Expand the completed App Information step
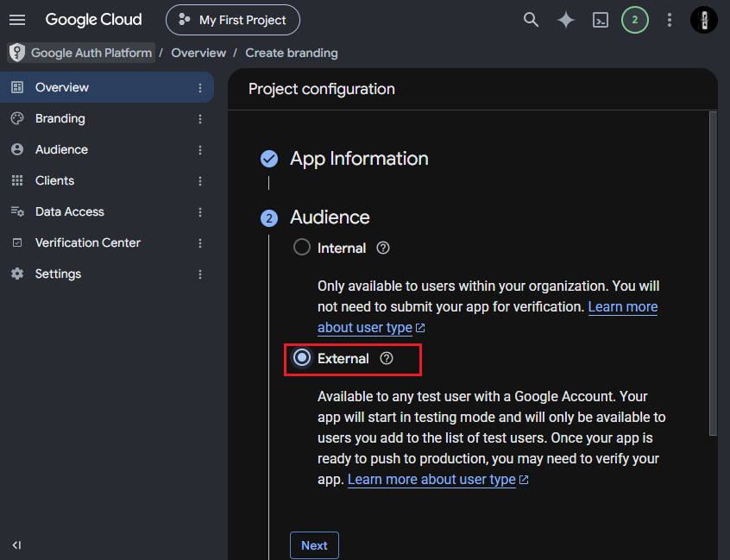The width and height of the screenshot is (730, 560). point(359,159)
